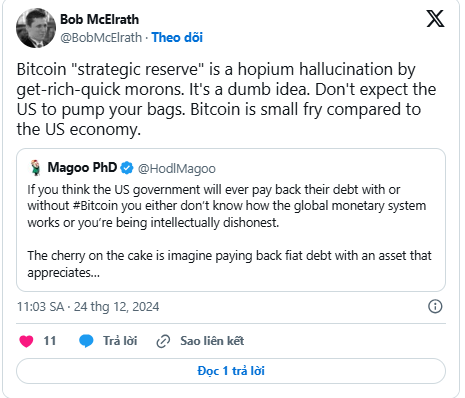Click Magoo PhD name in quote

click(82, 167)
